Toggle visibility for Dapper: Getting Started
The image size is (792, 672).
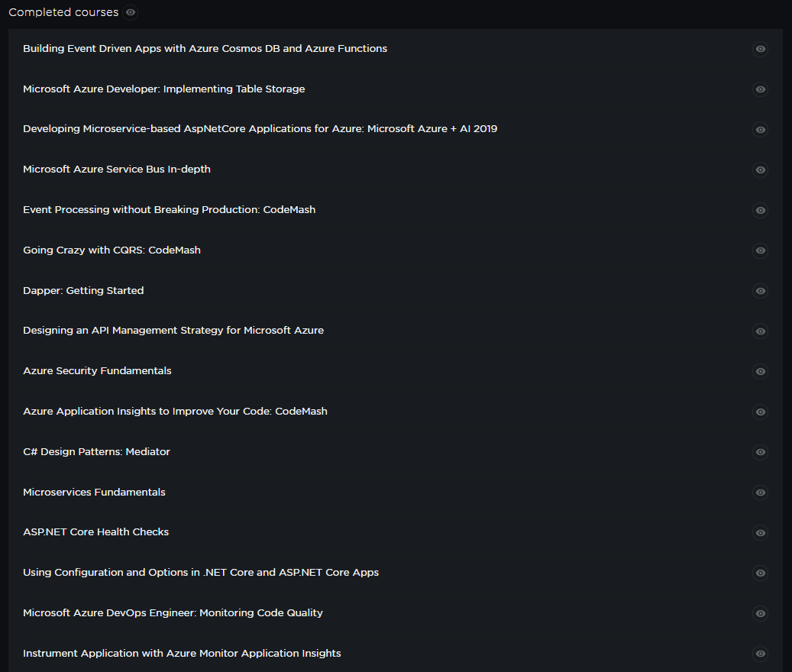point(760,291)
